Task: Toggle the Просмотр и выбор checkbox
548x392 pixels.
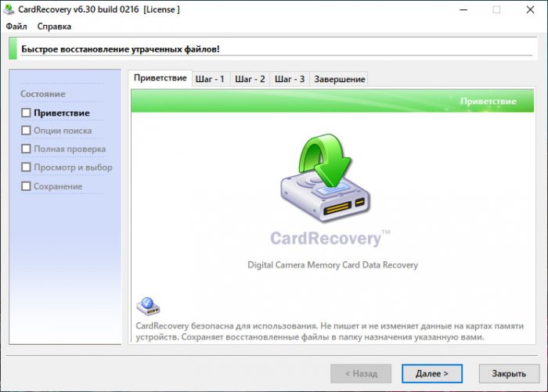Action: [26, 167]
